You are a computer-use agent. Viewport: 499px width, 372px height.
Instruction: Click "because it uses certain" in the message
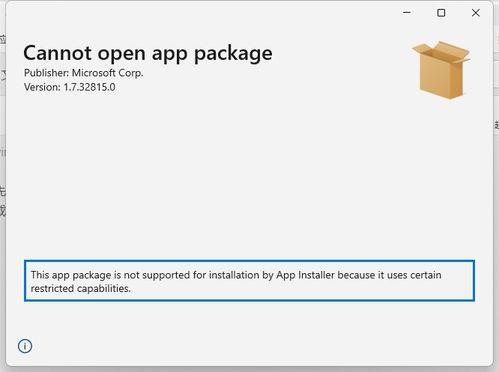(389, 275)
